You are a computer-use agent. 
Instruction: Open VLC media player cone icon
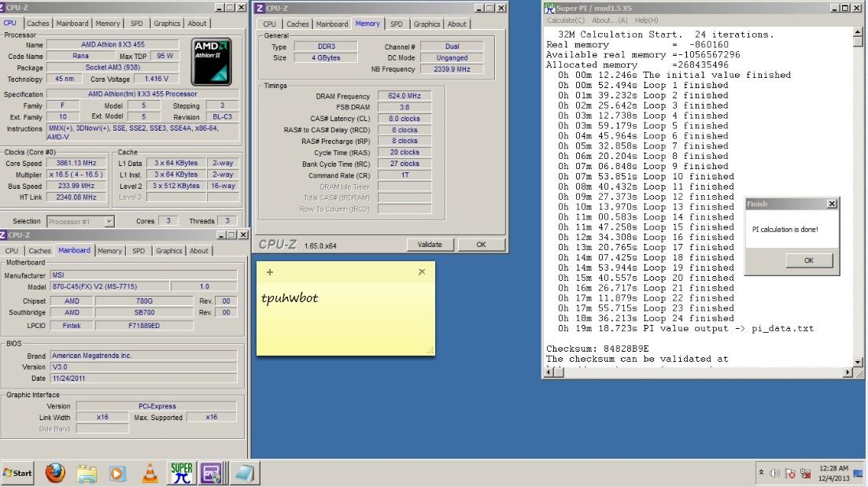point(150,474)
